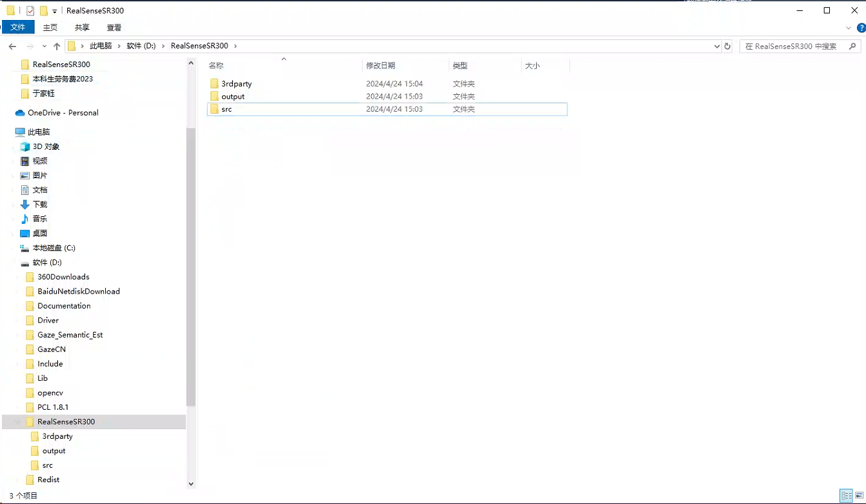
Task: Open 桌面 in navigation pane
Action: coord(40,233)
